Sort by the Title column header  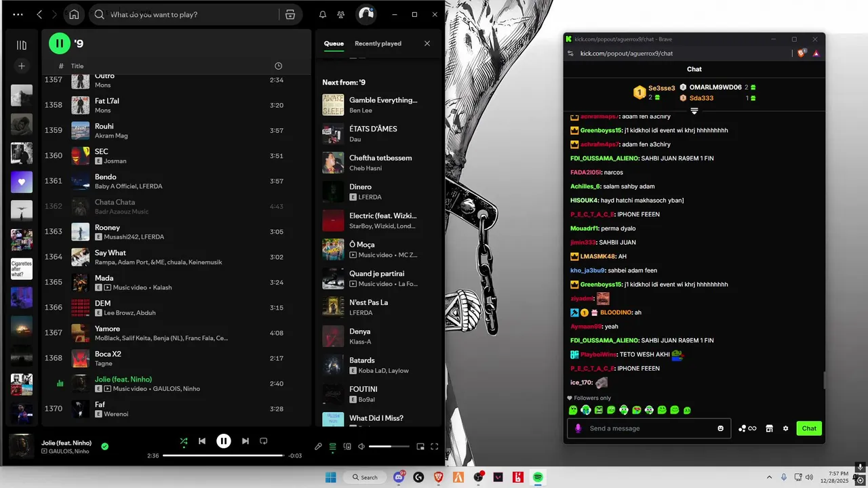click(77, 66)
